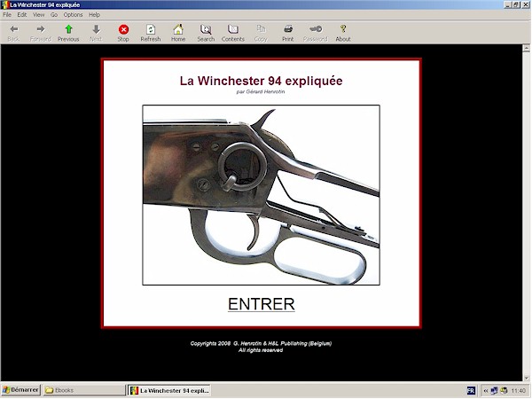
Task: Open the Edit menu
Action: tap(22, 14)
